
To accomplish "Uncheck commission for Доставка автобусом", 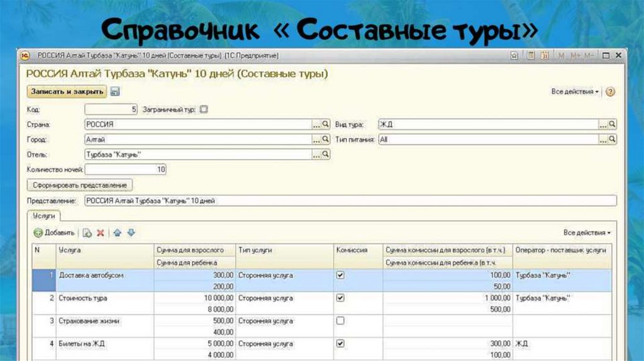I will pyautogui.click(x=340, y=275).
